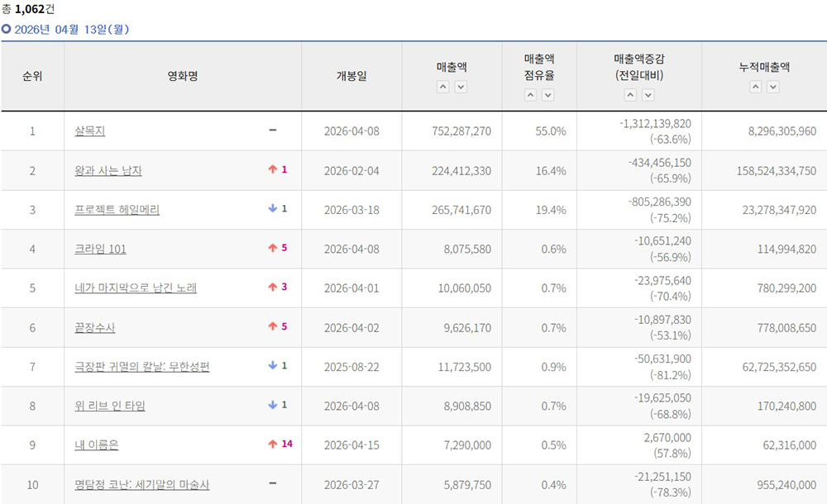Go to the 끝장수사 movie page
Viewport: 827px width, 504px height.
[95, 328]
